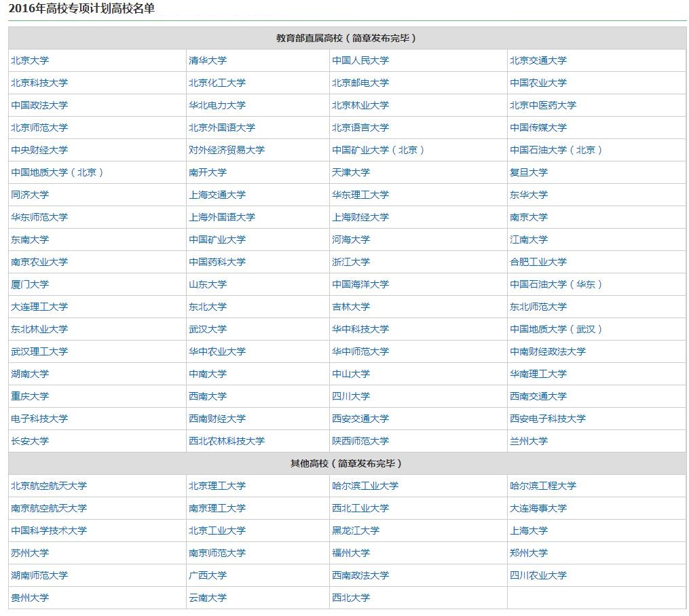Select the 同济大学 link
The height and width of the screenshot is (616, 689).
point(30,195)
